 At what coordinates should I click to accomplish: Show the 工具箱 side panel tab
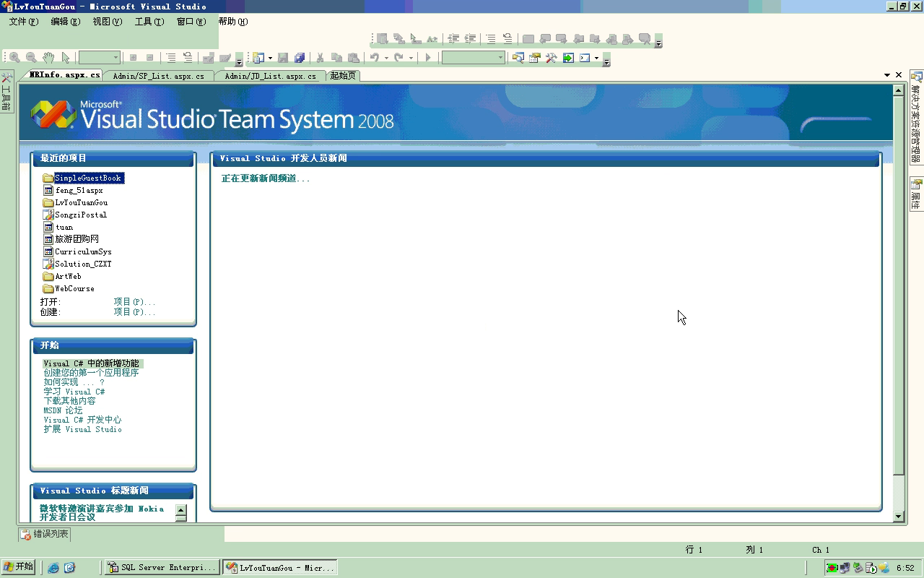(6, 91)
